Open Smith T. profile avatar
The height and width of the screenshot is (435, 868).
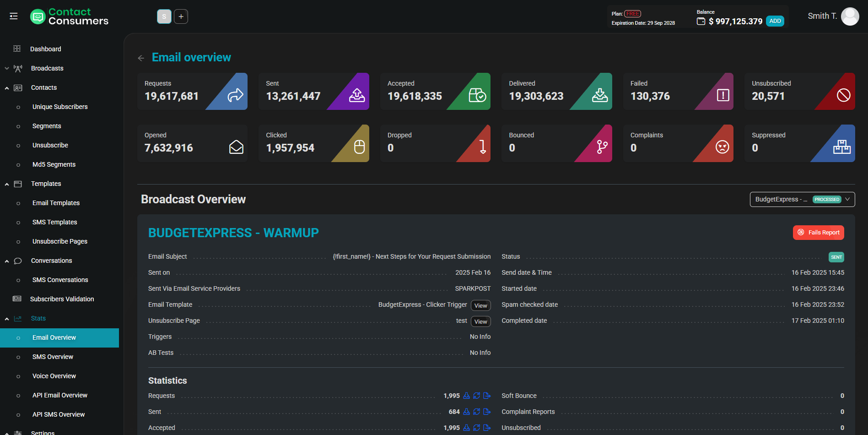pyautogui.click(x=850, y=16)
